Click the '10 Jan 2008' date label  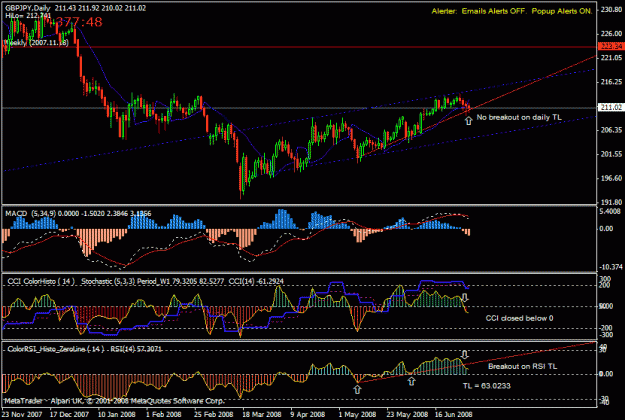[x=117, y=414]
